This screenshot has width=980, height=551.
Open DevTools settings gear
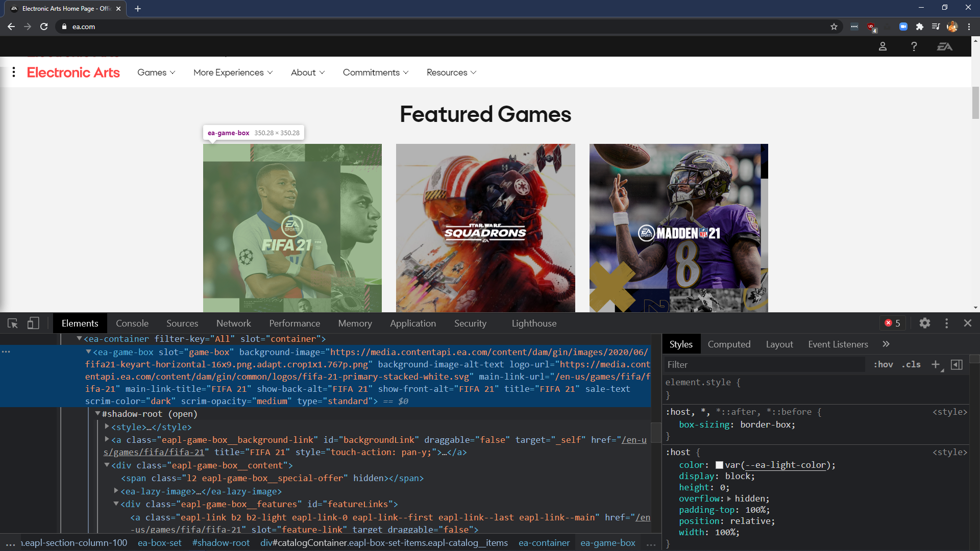pos(924,323)
